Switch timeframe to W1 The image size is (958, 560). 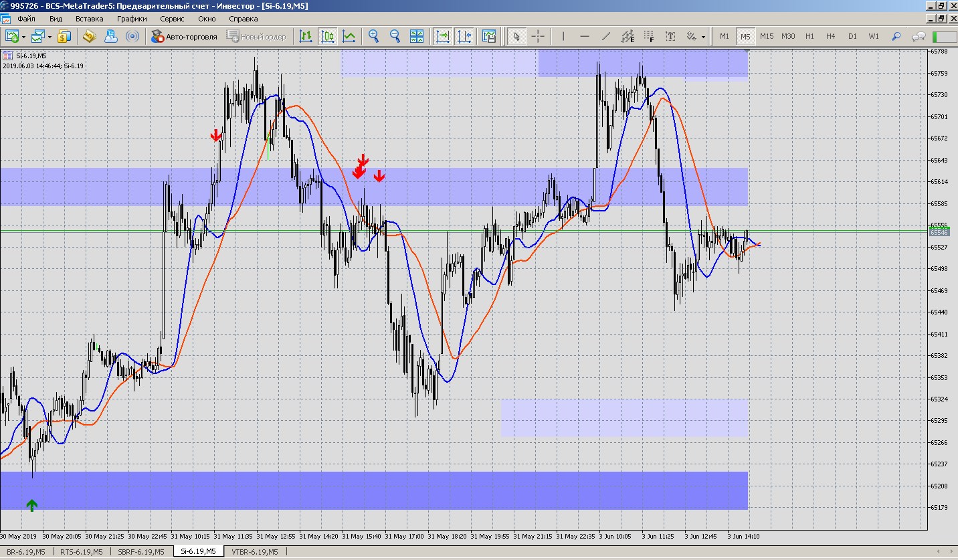pos(874,36)
